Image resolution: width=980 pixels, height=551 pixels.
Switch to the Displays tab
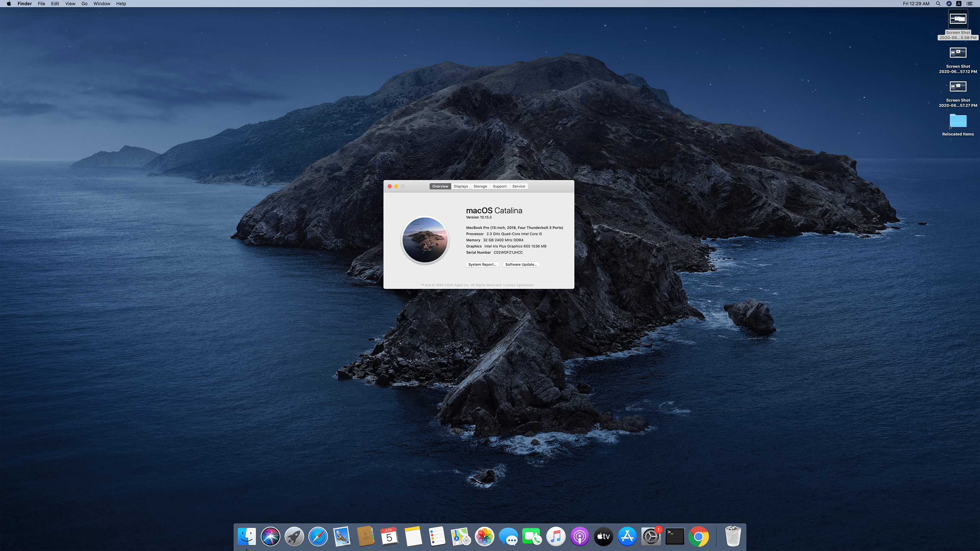(x=461, y=186)
